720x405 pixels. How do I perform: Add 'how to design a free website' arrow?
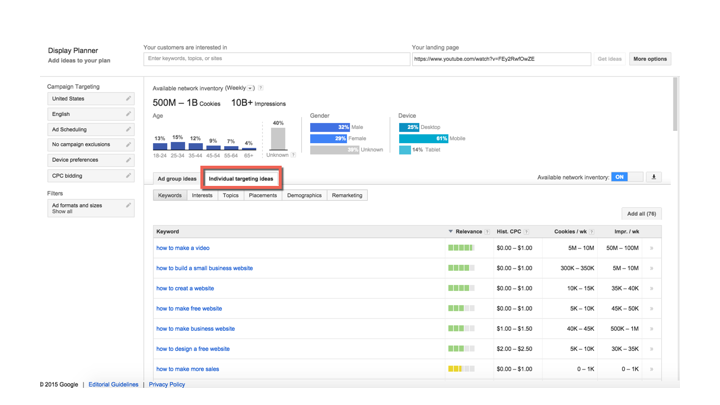[652, 349]
